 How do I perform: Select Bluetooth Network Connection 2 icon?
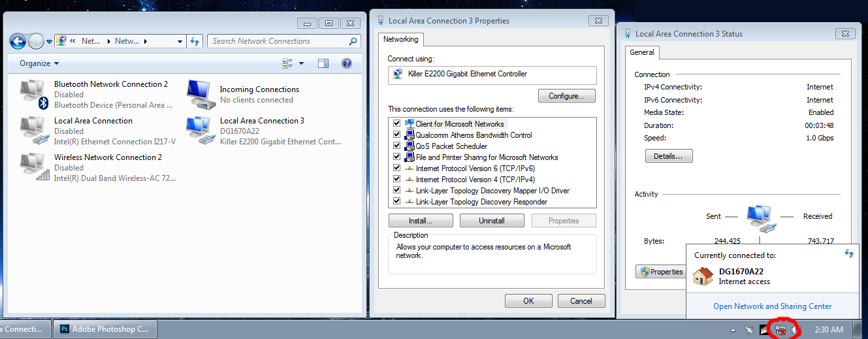[x=35, y=94]
